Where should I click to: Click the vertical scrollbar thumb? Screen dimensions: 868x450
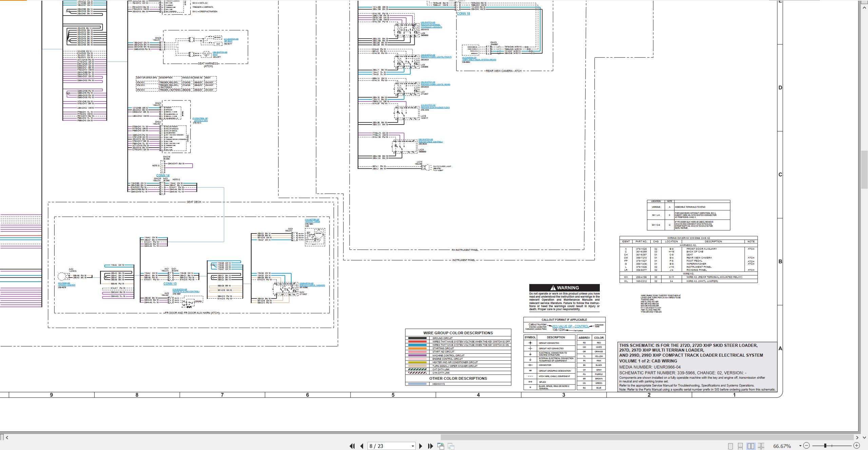tap(865, 169)
